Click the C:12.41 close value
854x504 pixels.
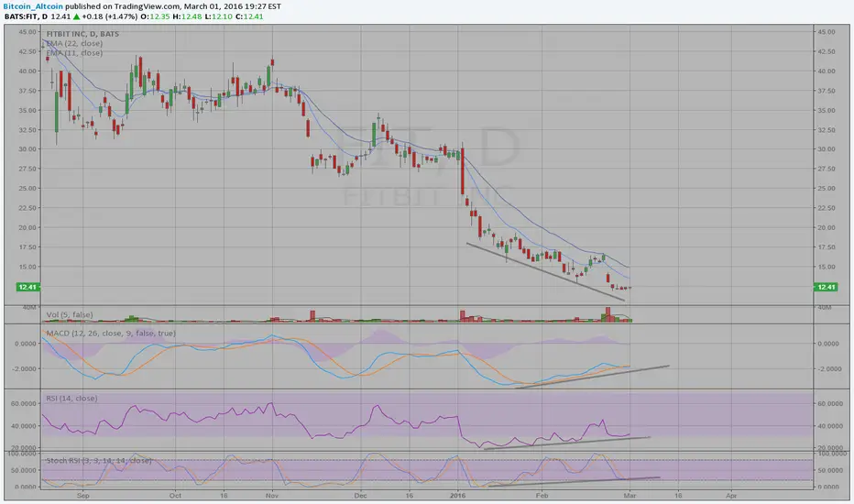[x=249, y=16]
